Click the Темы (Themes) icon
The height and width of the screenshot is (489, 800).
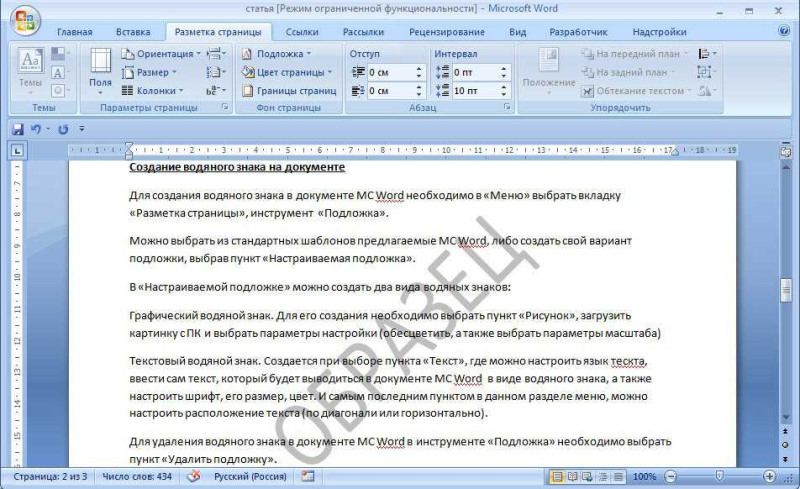coord(31,68)
